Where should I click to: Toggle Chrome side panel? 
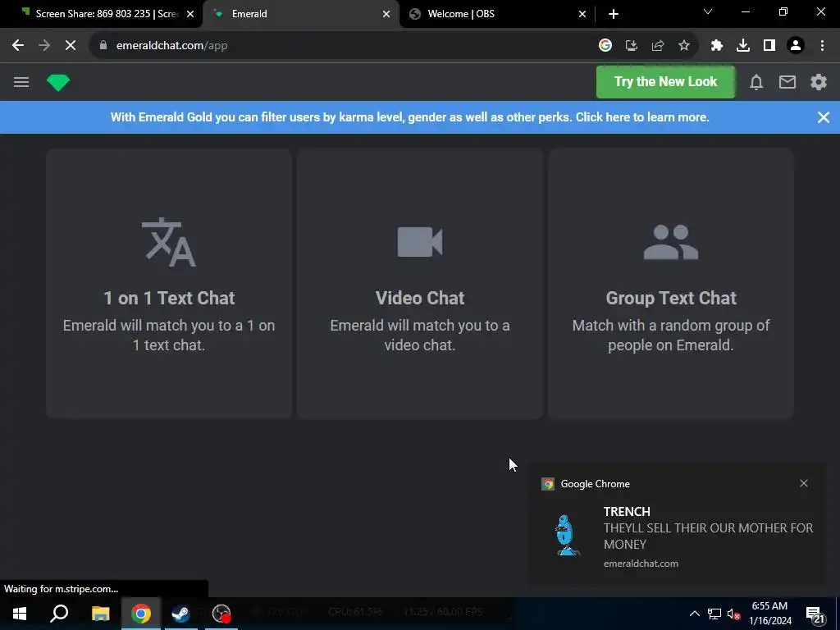769,46
